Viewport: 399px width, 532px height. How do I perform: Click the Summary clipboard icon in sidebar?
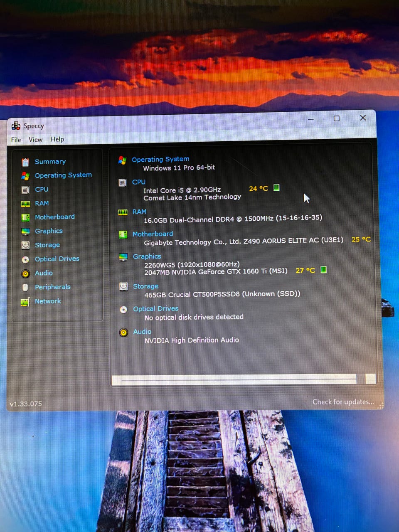pos(25,162)
